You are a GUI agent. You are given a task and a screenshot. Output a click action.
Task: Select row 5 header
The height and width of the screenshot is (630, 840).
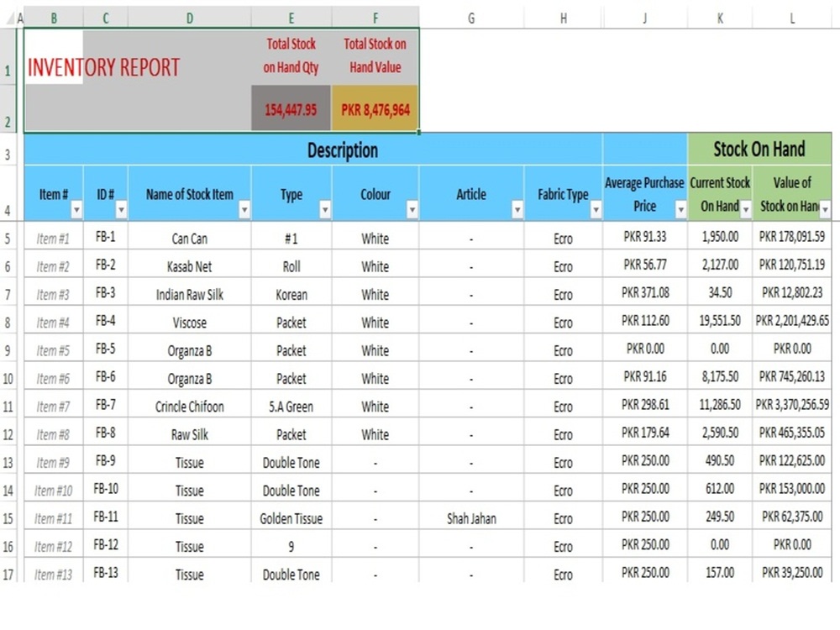pos(8,236)
